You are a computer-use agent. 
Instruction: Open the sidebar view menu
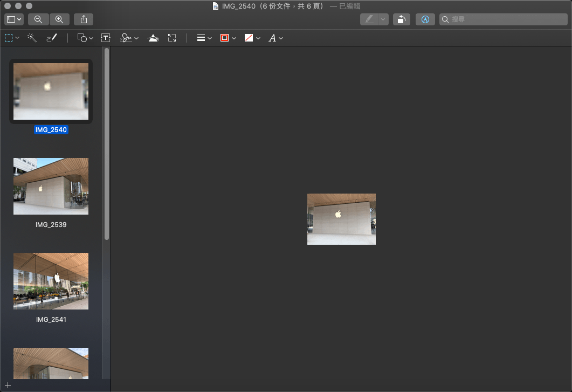click(x=14, y=19)
